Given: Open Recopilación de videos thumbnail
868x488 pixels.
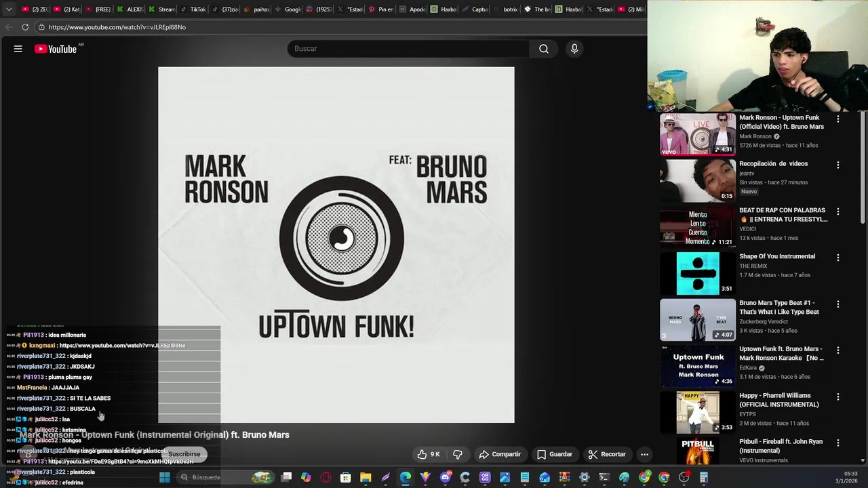Looking at the screenshot, I should coord(698,181).
